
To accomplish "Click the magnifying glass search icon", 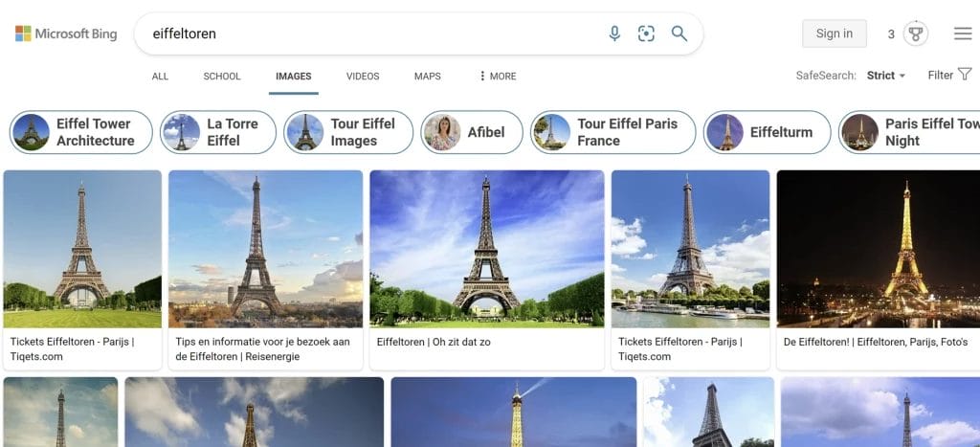I will click(x=679, y=34).
